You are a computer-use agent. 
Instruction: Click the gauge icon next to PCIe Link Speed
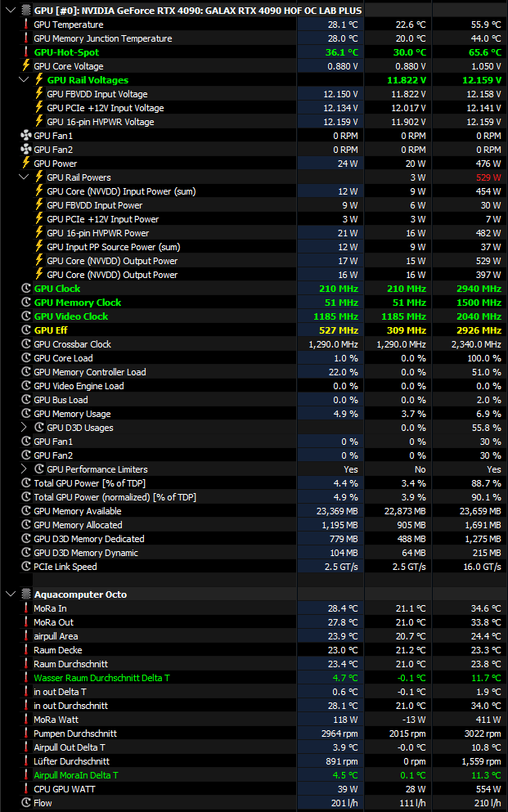[x=26, y=567]
